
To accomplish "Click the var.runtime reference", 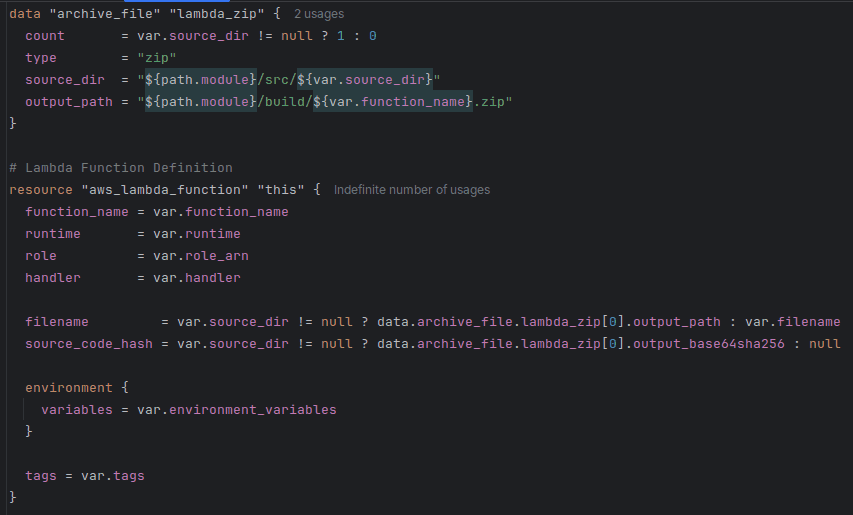I will pyautogui.click(x=196, y=233).
